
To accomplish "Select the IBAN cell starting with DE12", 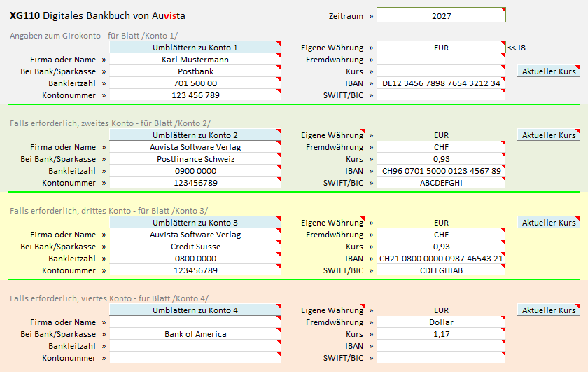I will [x=440, y=83].
